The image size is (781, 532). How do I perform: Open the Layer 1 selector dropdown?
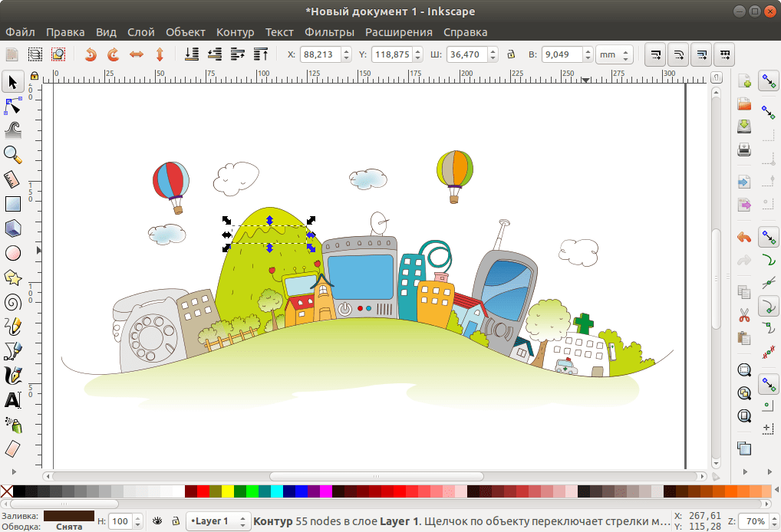(217, 521)
